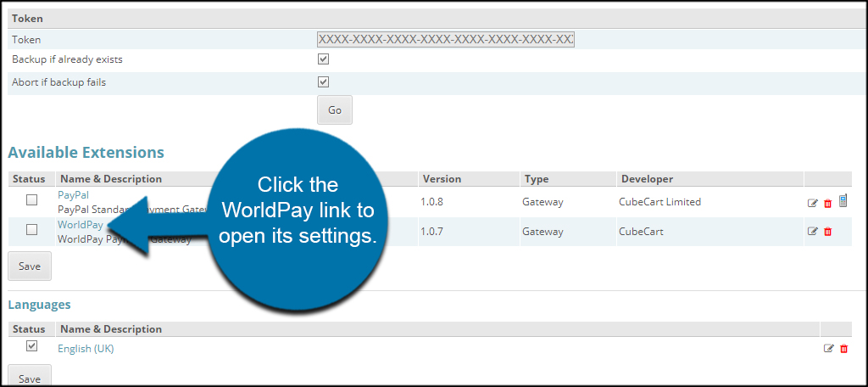The width and height of the screenshot is (868, 387).
Task: Save the Languages list
Action: pyautogui.click(x=30, y=376)
